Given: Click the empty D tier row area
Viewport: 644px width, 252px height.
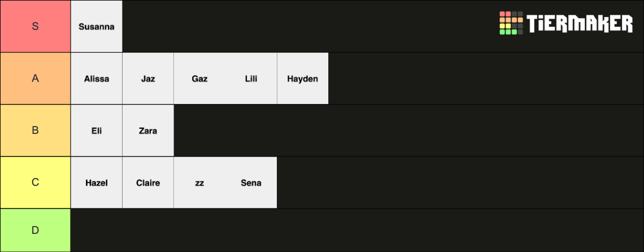Looking at the screenshot, I should pyautogui.click(x=357, y=230).
